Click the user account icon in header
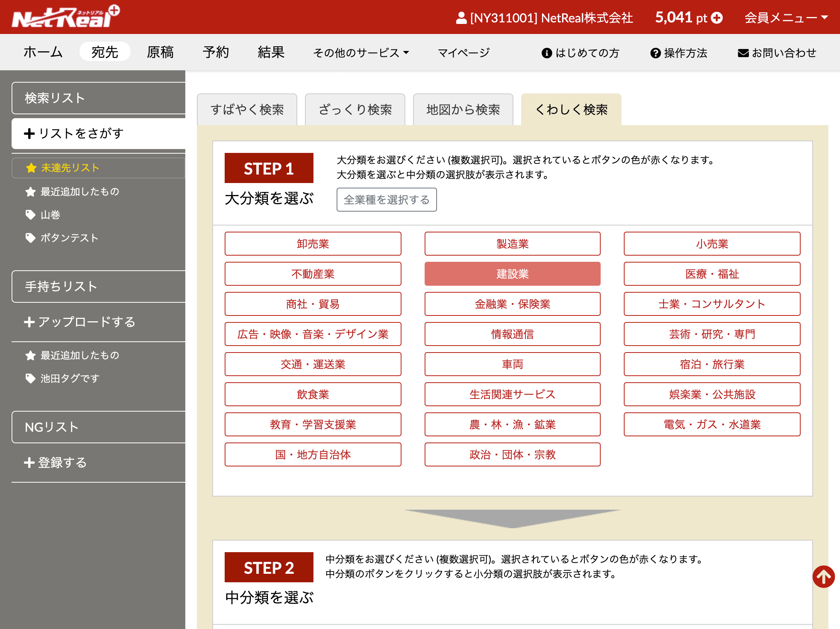 pyautogui.click(x=461, y=18)
